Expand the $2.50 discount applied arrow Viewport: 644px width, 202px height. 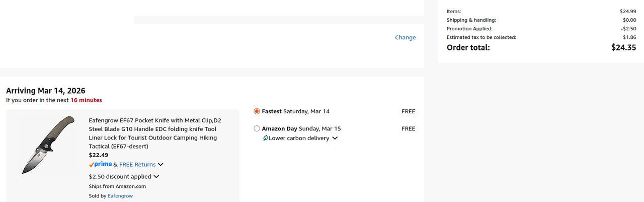point(156,177)
